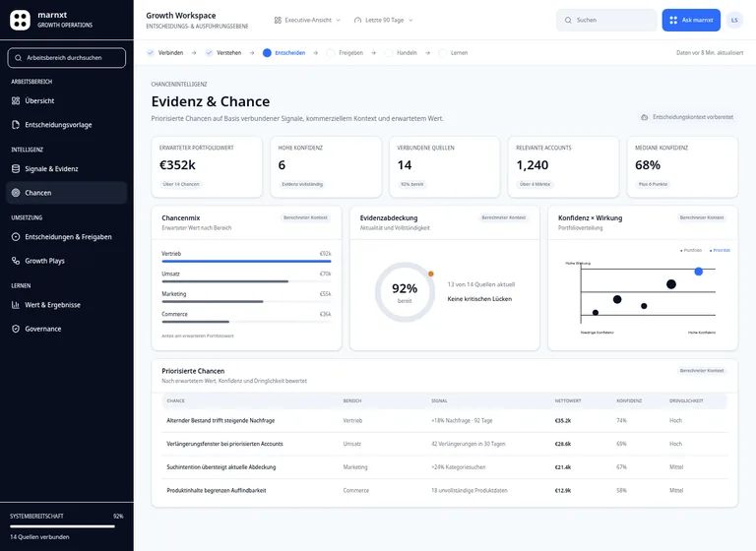Open Governance page
The height and width of the screenshot is (551, 756).
[67, 329]
